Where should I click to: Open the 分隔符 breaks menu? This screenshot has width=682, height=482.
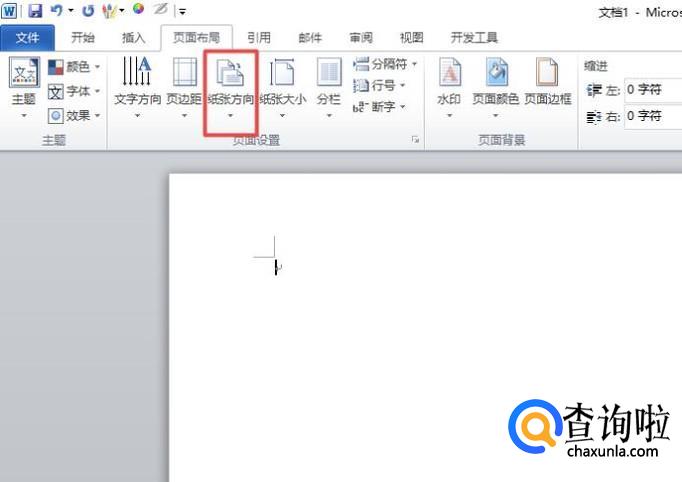tap(385, 64)
